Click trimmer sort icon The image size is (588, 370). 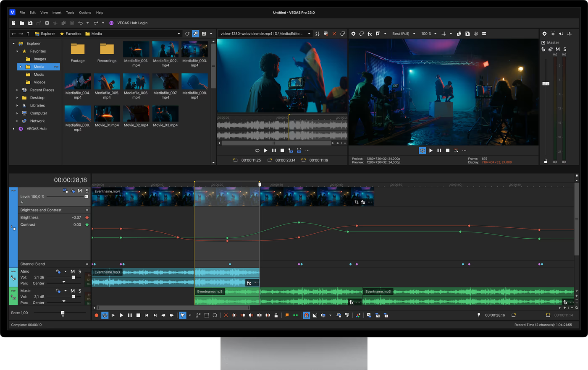coord(318,34)
